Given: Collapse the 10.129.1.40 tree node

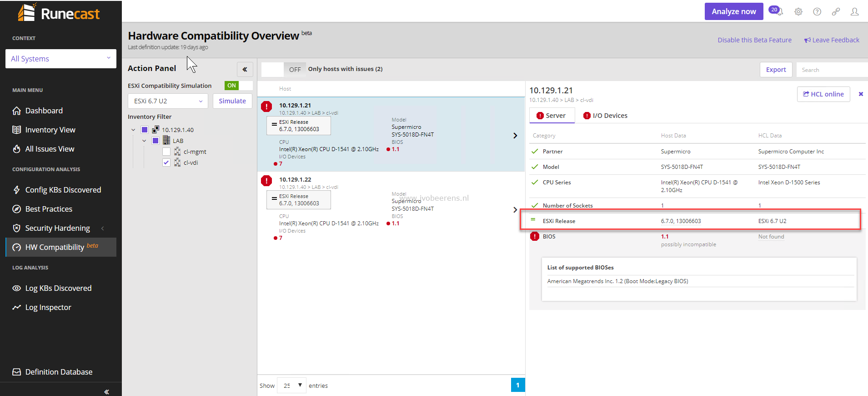Looking at the screenshot, I should pos(133,130).
